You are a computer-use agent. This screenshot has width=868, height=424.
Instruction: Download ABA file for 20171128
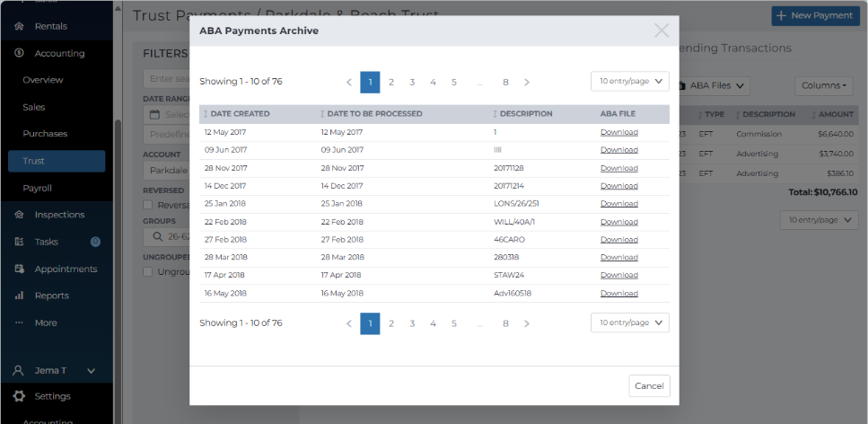[618, 168]
